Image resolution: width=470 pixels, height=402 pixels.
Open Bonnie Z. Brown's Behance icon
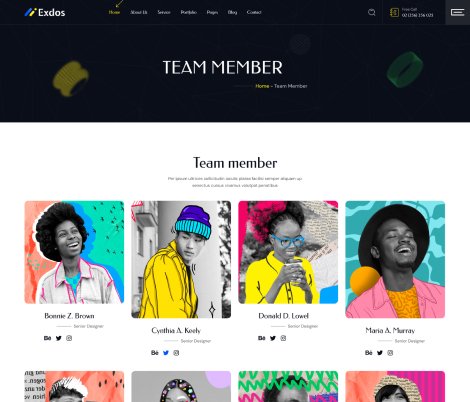[x=47, y=338]
